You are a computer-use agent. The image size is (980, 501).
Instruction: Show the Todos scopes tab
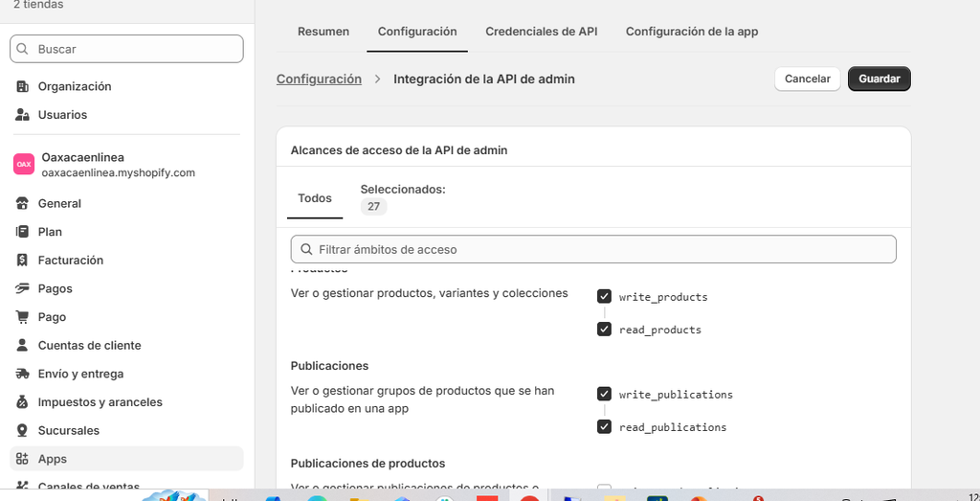point(315,198)
